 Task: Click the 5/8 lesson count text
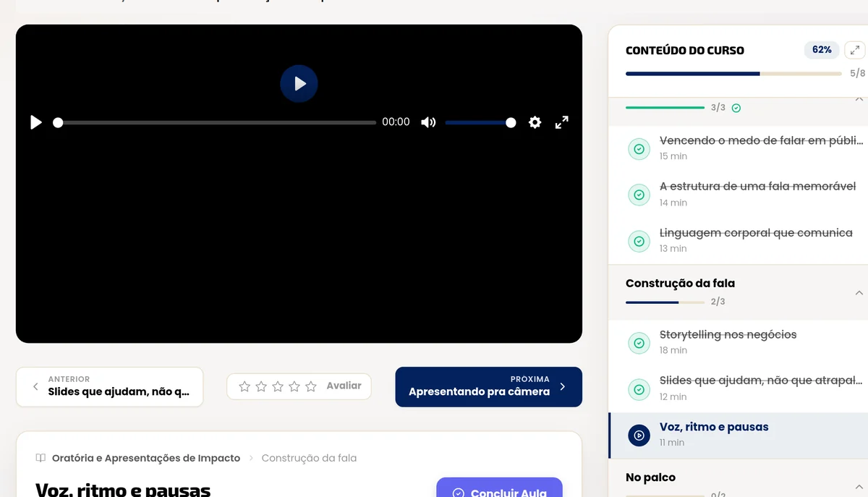point(858,73)
